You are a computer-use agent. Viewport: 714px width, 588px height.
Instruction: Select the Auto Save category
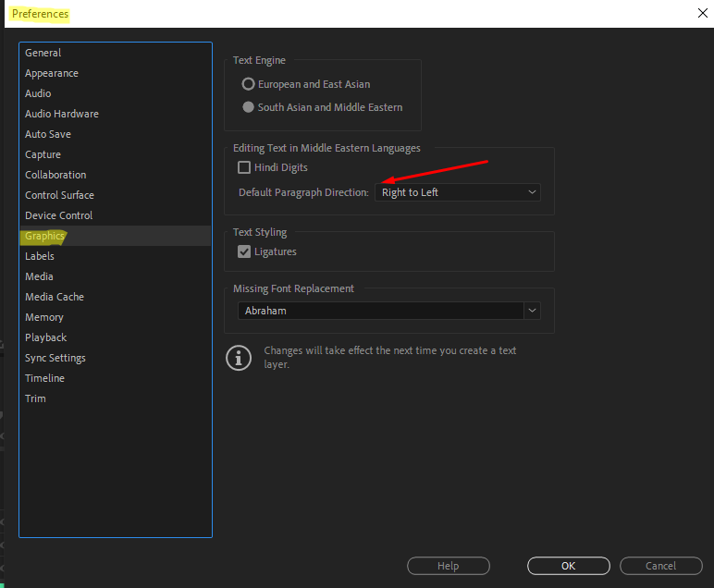[48, 134]
